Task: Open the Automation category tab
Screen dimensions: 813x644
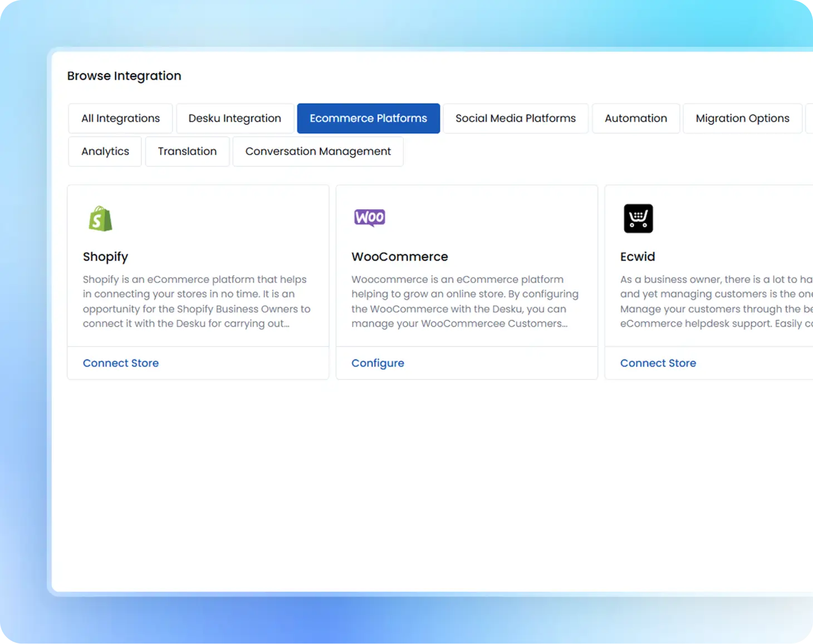Action: click(x=636, y=118)
